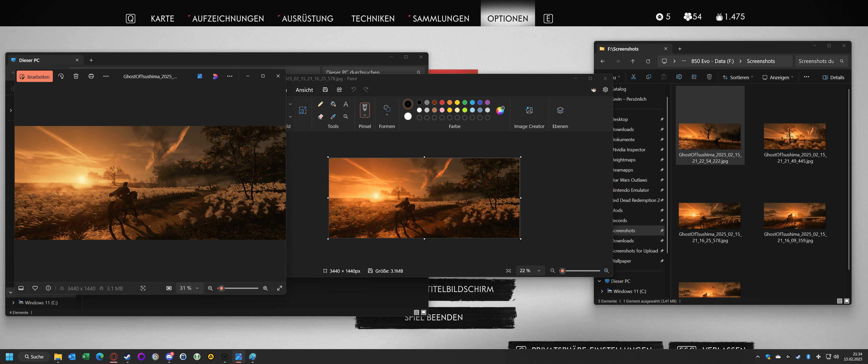Switch to the AUSRÜSTUNG game tab

tap(308, 18)
